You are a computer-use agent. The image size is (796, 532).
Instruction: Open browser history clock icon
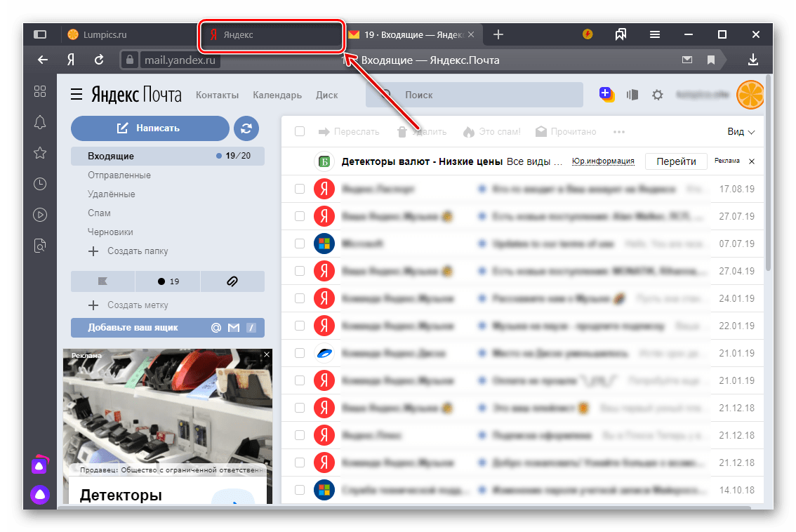(x=40, y=184)
